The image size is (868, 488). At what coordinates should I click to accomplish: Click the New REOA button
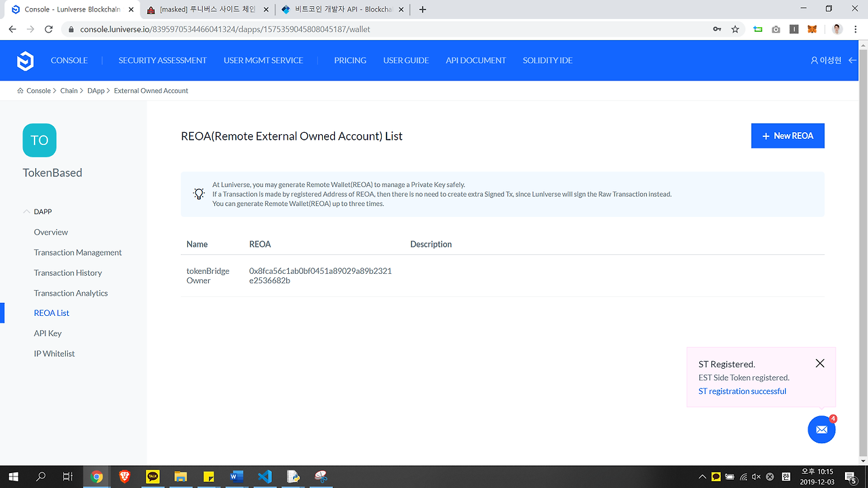tap(788, 136)
